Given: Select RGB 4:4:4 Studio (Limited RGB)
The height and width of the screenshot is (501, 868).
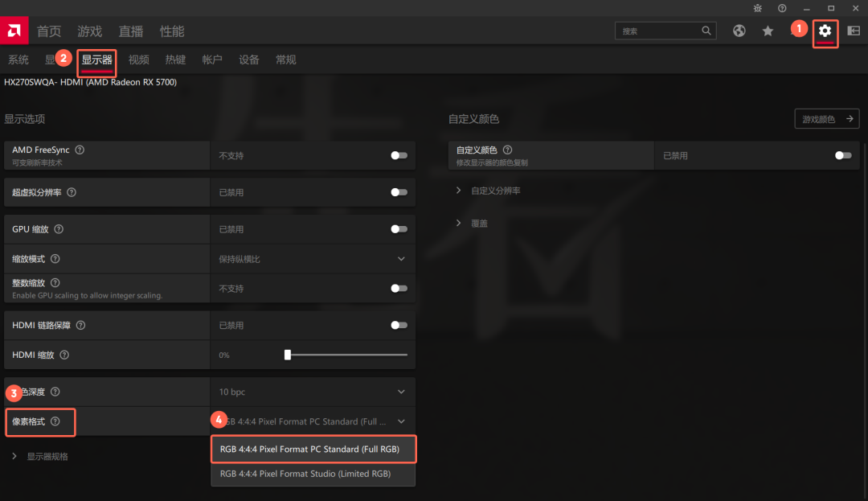Looking at the screenshot, I should [x=313, y=474].
